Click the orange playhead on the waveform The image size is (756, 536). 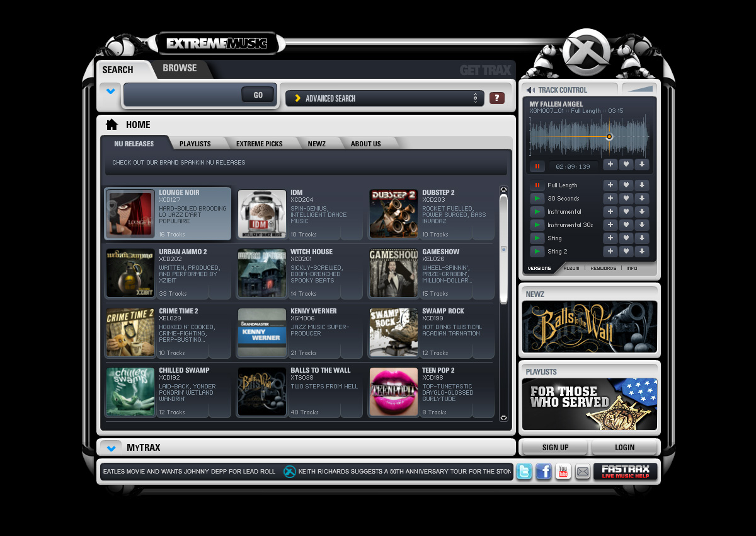point(609,137)
